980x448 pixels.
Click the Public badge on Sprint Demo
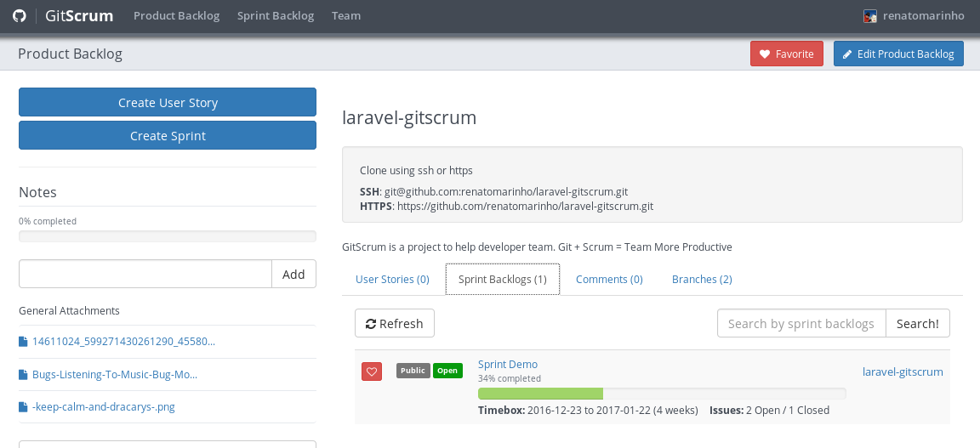[x=413, y=371]
